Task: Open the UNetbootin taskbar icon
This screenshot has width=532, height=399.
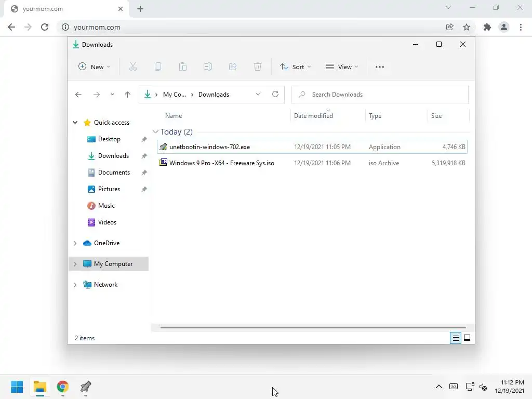Action: click(86, 387)
